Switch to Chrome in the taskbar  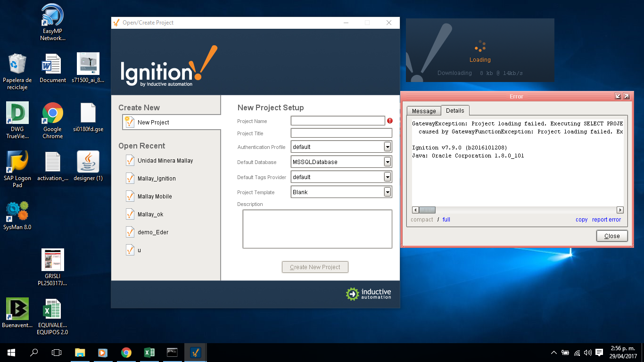[x=126, y=353]
